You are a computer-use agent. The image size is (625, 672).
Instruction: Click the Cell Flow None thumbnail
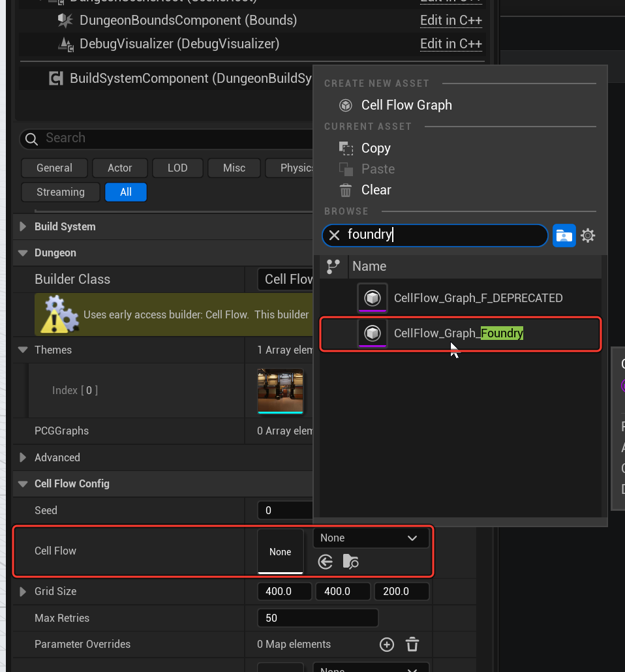tap(281, 551)
